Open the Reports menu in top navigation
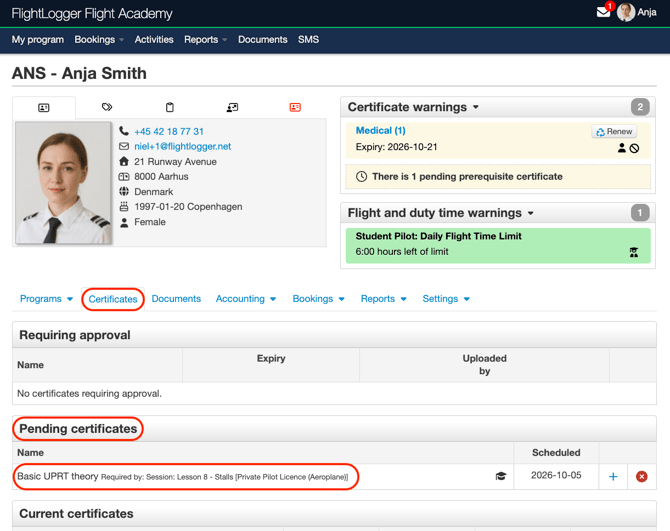The image size is (670, 531). tap(205, 40)
